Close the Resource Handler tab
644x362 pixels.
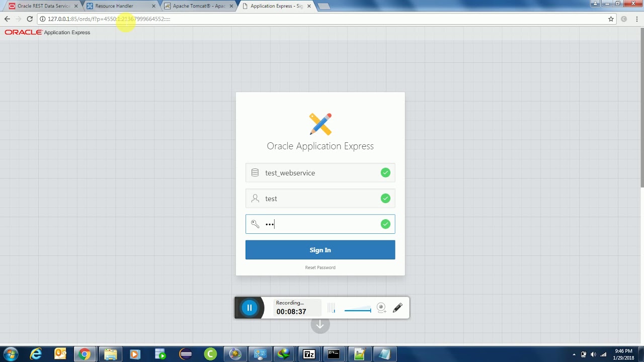click(153, 6)
